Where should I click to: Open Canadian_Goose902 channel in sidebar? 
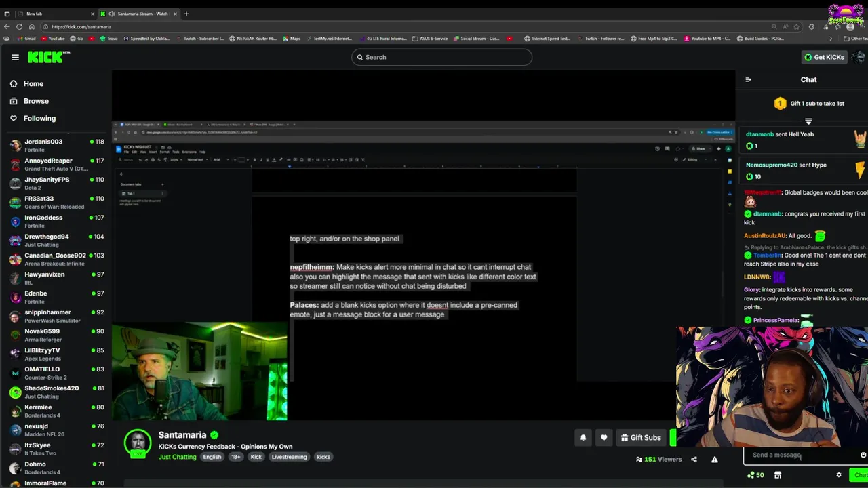56,259
